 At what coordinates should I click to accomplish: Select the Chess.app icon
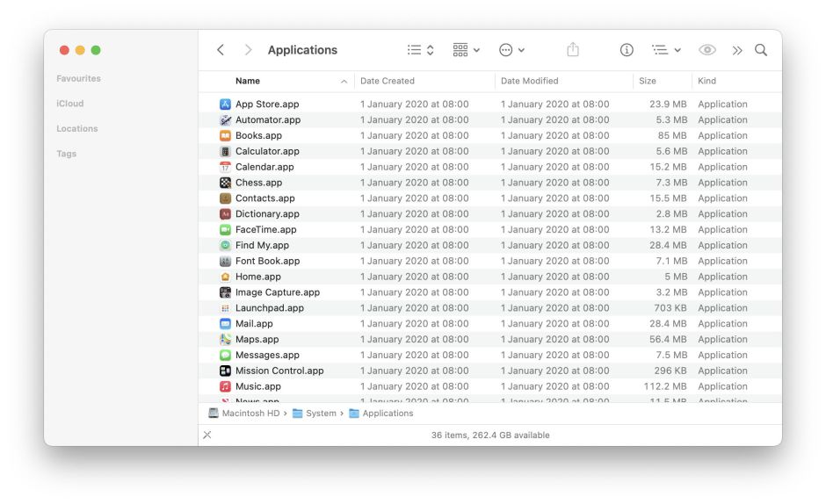point(226,183)
